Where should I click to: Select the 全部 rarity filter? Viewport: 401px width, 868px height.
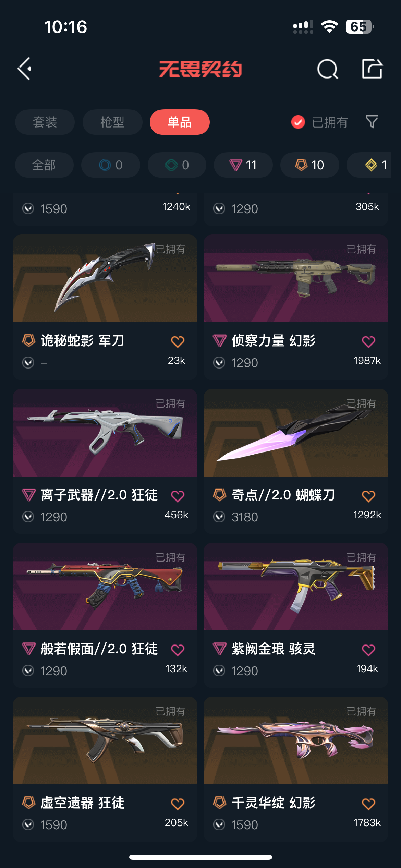click(x=44, y=165)
